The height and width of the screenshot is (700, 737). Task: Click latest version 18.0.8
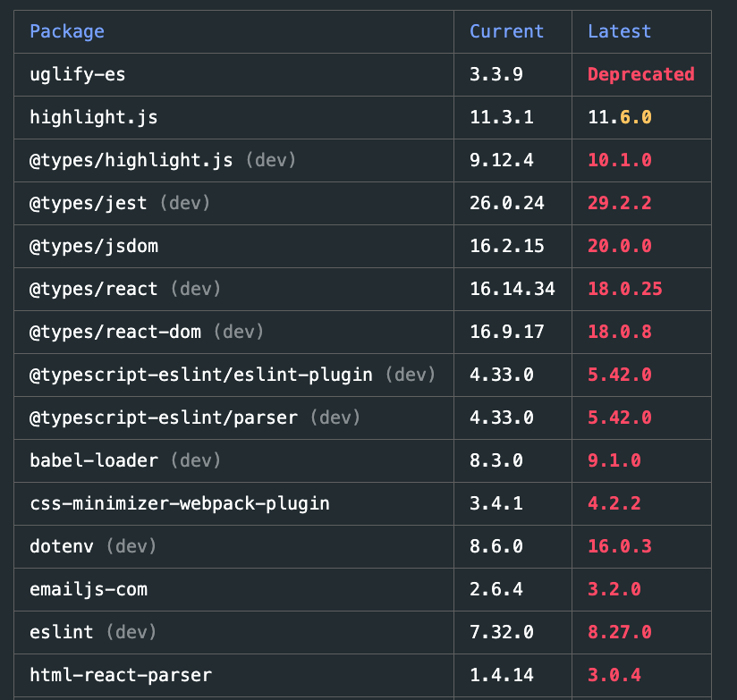tap(620, 332)
